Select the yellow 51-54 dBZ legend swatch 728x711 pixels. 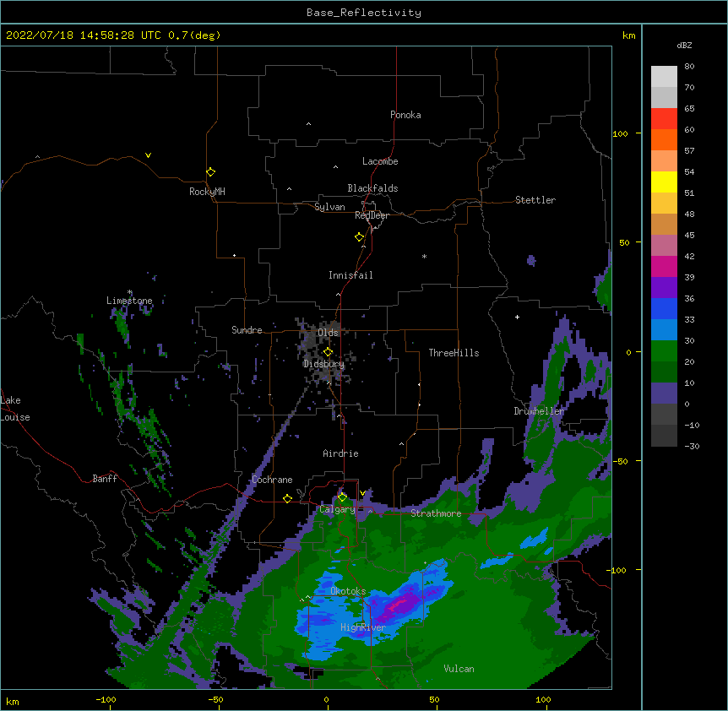click(664, 182)
